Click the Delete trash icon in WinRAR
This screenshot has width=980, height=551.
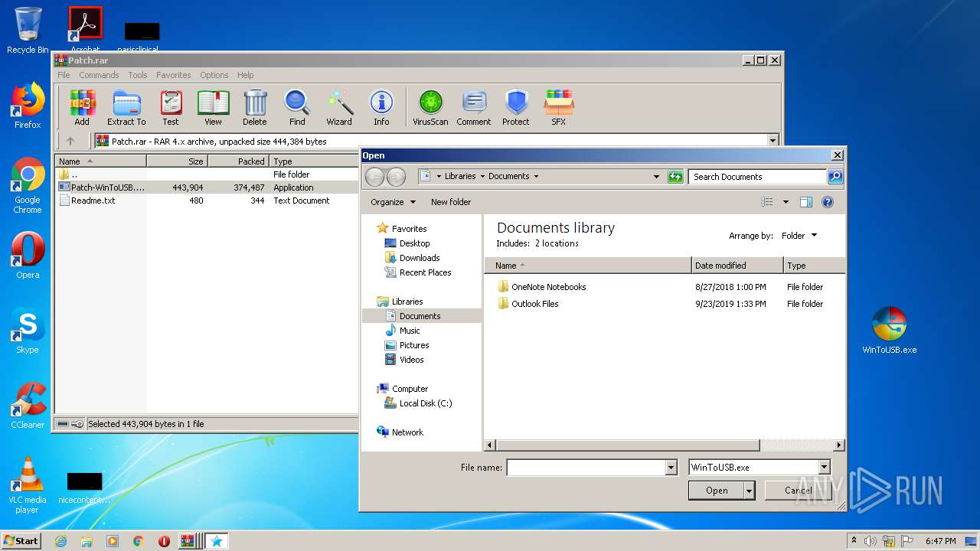(255, 108)
